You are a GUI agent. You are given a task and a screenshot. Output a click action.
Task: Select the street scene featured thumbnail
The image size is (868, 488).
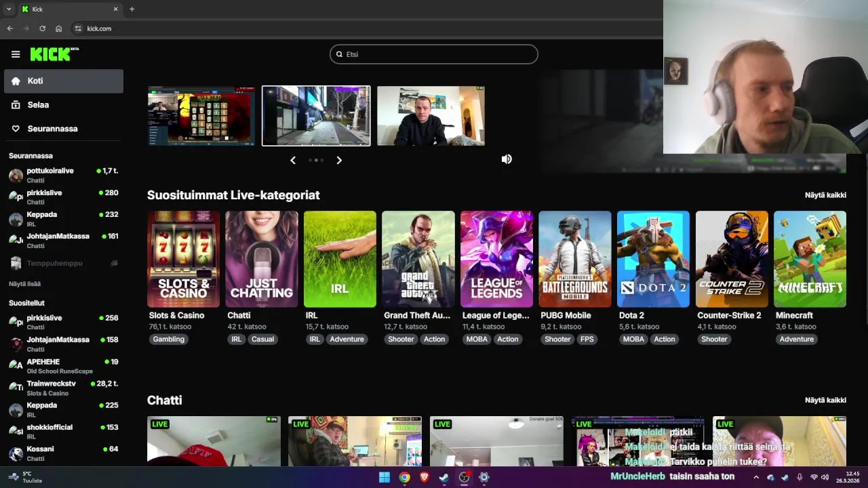click(316, 116)
